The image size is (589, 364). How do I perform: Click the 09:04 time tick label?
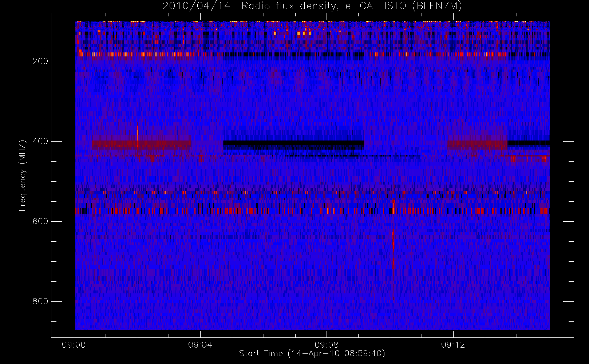(x=200, y=345)
